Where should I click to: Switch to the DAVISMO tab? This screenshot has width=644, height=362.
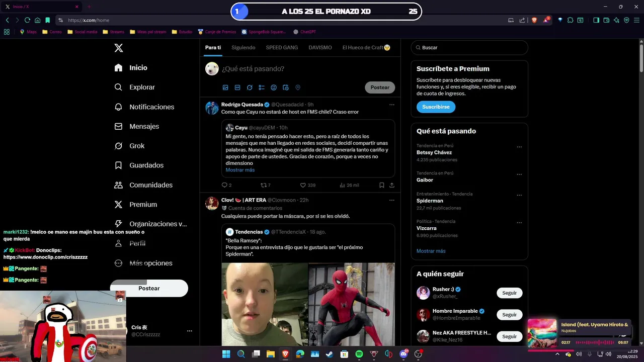point(320,47)
